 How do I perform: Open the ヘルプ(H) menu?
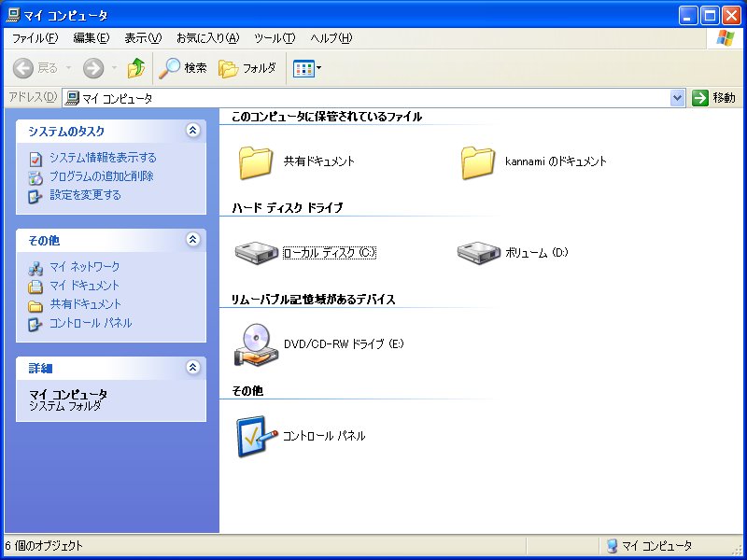click(331, 38)
